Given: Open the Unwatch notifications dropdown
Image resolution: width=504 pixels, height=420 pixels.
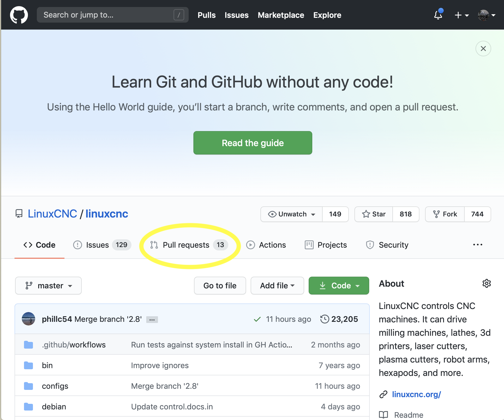Looking at the screenshot, I should [291, 214].
